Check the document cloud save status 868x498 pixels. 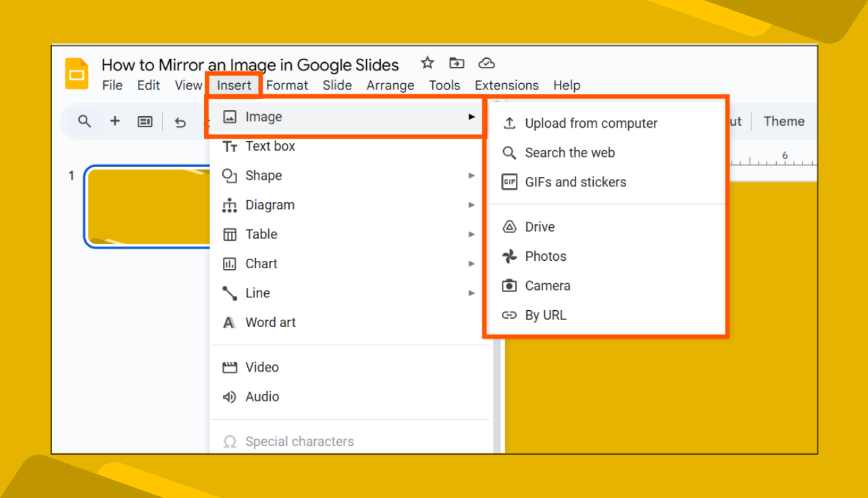(x=486, y=63)
